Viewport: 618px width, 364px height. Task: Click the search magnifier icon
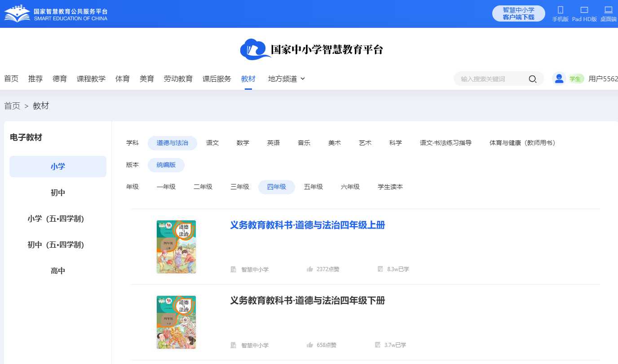coord(533,79)
